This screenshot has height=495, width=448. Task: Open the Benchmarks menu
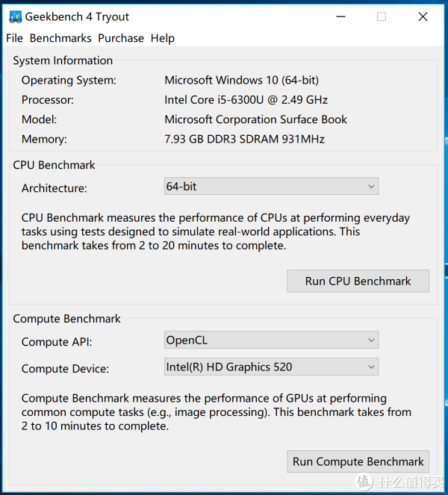point(60,38)
